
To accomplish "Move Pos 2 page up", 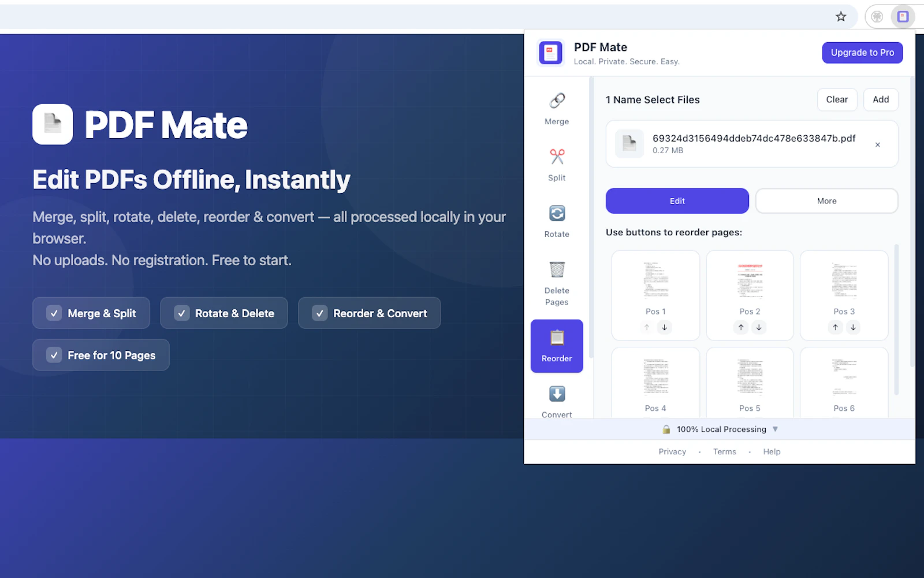I will pos(741,327).
